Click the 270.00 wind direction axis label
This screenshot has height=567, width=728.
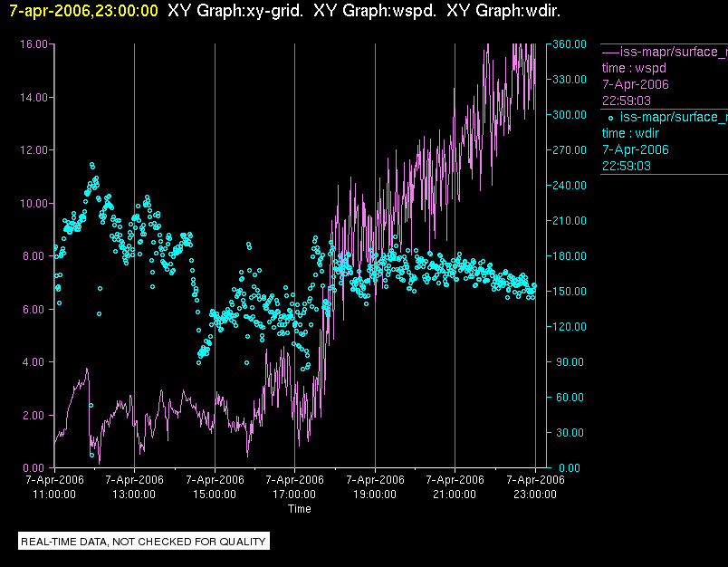(x=570, y=150)
